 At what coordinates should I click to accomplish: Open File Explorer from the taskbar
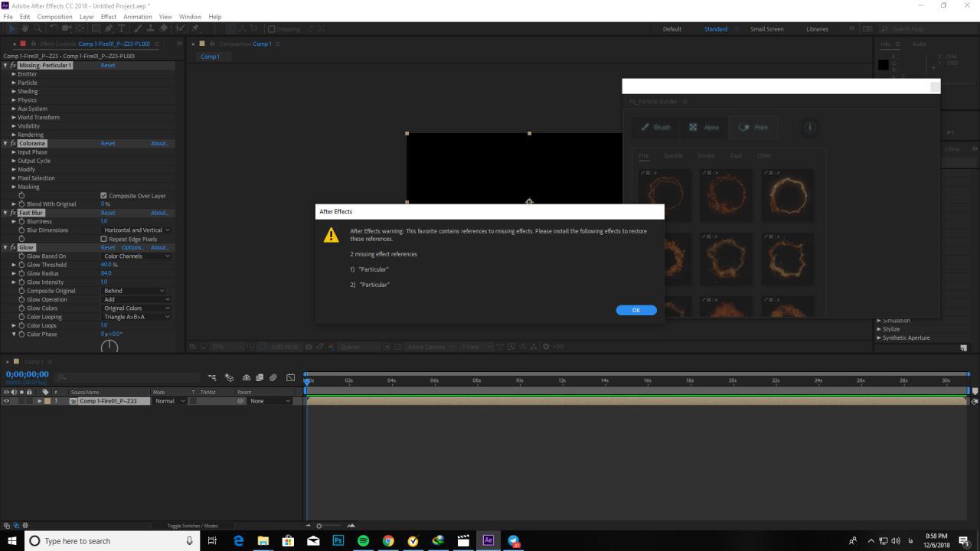(263, 540)
